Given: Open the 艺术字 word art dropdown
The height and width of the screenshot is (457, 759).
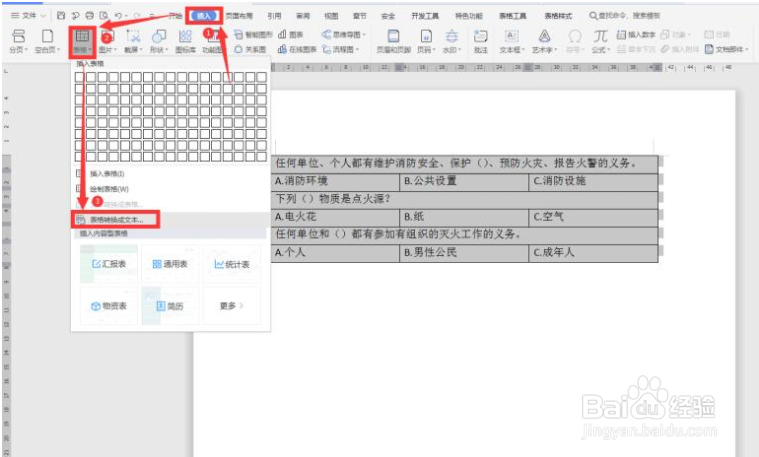Looking at the screenshot, I should [545, 41].
